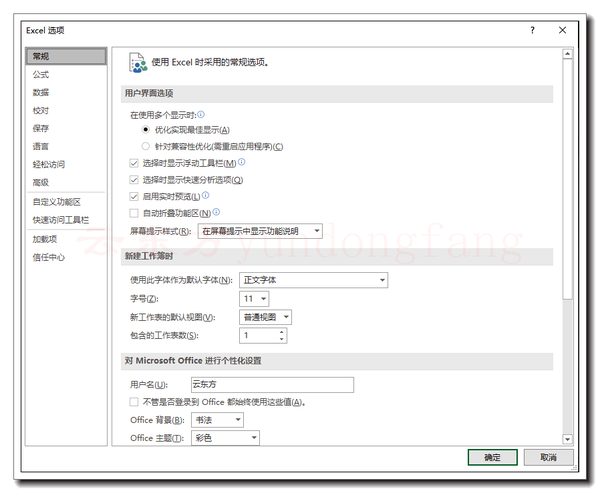Select 针对兼容性优化 radio button
The image size is (600, 493).
coord(145,146)
